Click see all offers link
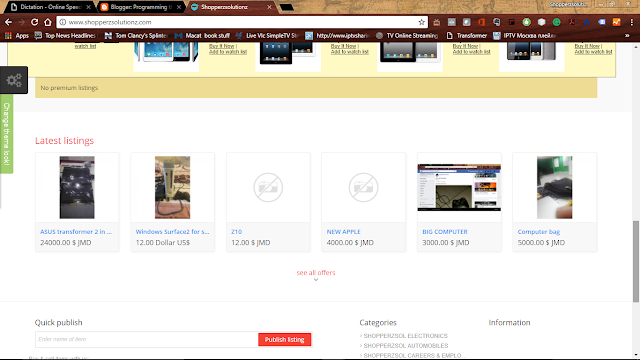Image resolution: width=640 pixels, height=360 pixels. click(x=316, y=272)
